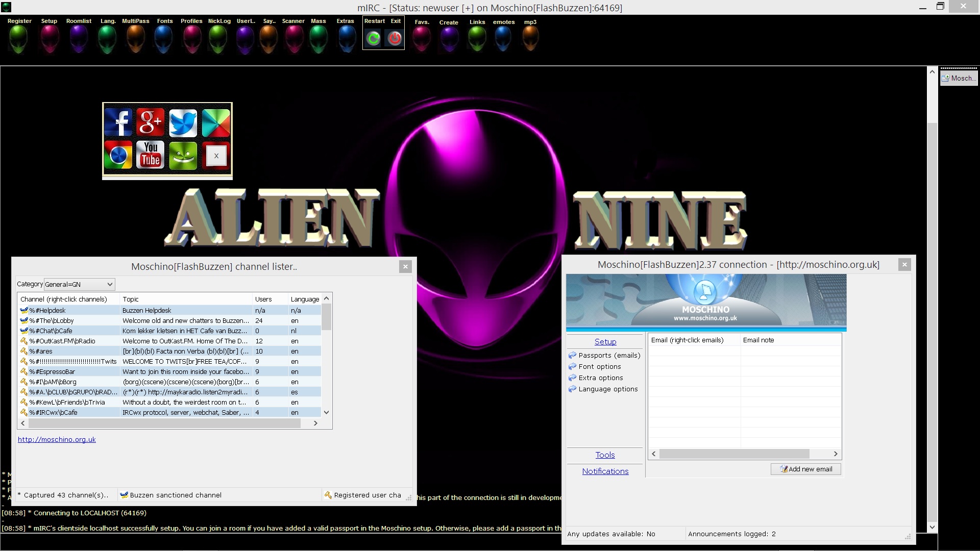
Task: Click the Google Play icon
Action: [216, 122]
